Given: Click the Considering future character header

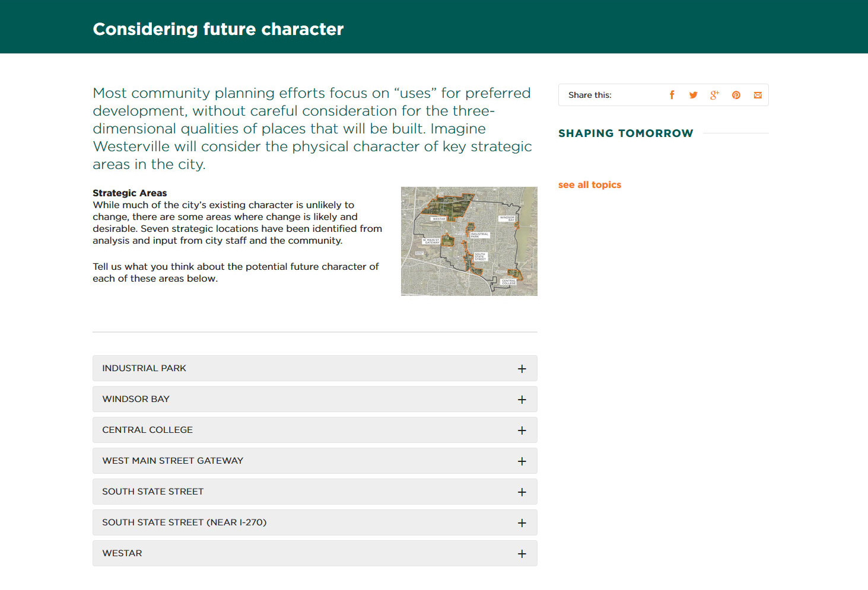Looking at the screenshot, I should point(218,29).
